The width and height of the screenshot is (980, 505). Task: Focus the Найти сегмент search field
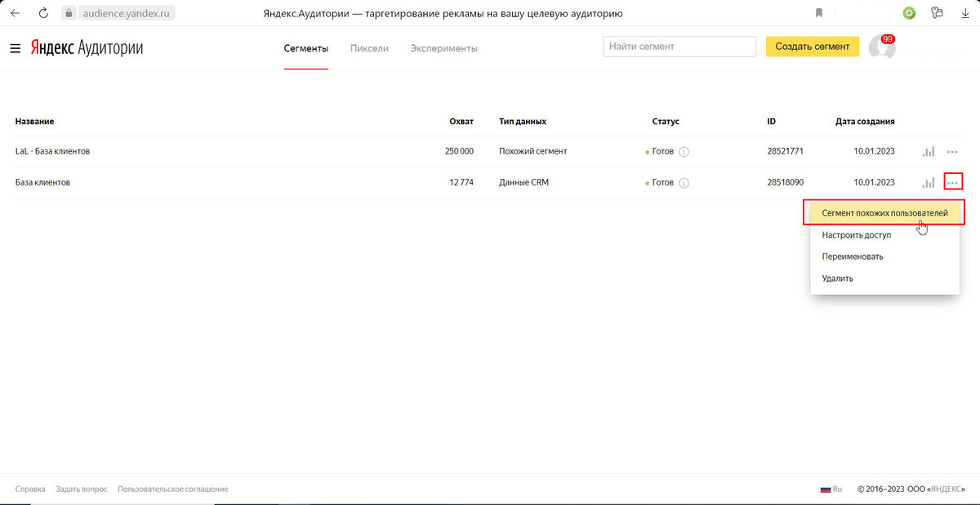679,47
